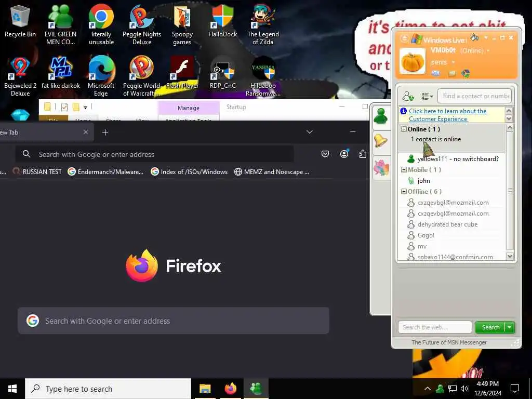Focus the Firefox top address bar

point(154,154)
